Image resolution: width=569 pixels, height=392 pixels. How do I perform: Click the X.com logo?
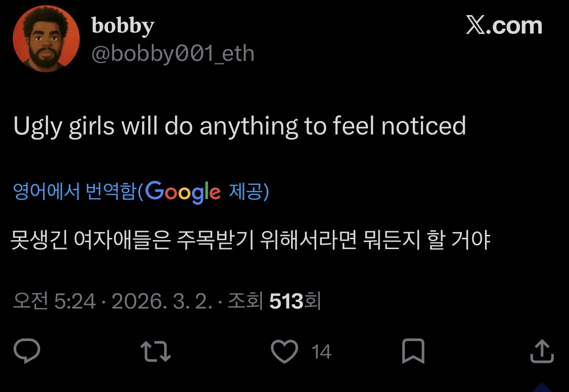[x=504, y=25]
